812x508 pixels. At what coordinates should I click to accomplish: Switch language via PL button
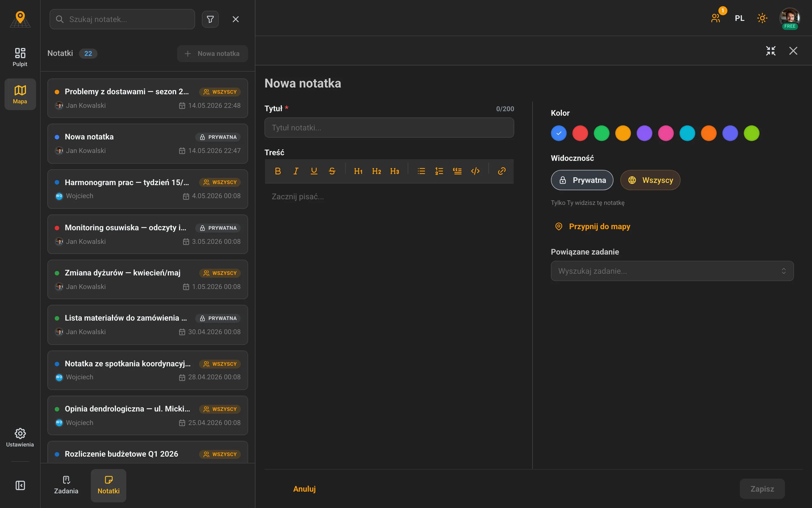coord(740,18)
